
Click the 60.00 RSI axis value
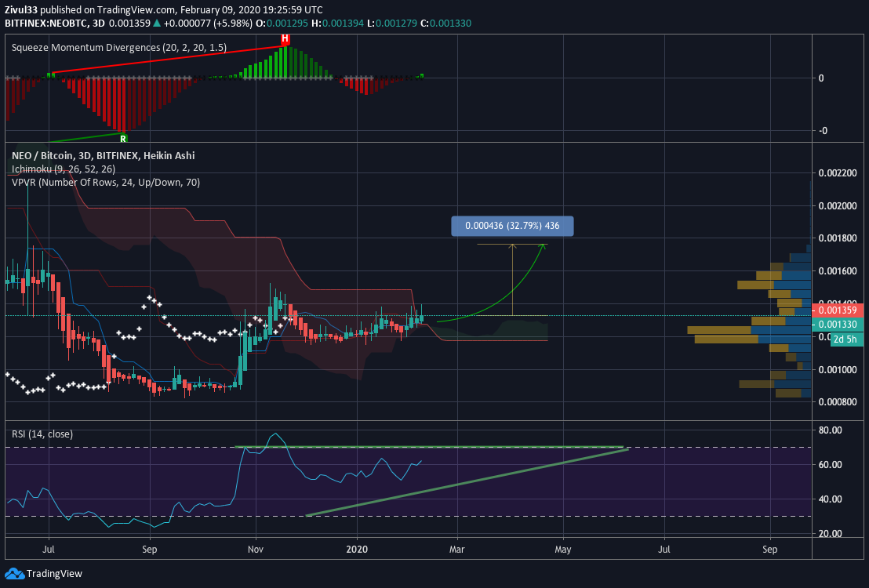click(x=830, y=465)
